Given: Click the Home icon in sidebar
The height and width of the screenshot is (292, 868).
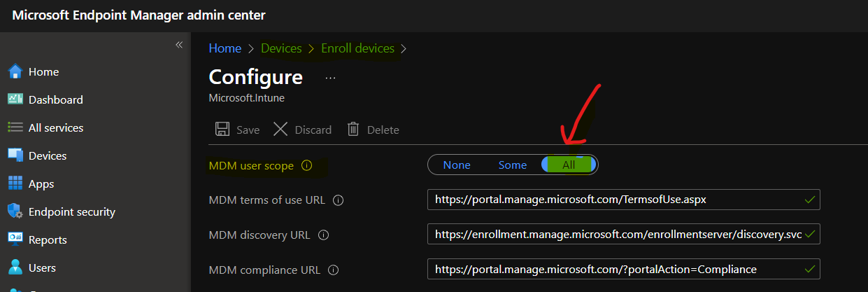Looking at the screenshot, I should pos(15,71).
